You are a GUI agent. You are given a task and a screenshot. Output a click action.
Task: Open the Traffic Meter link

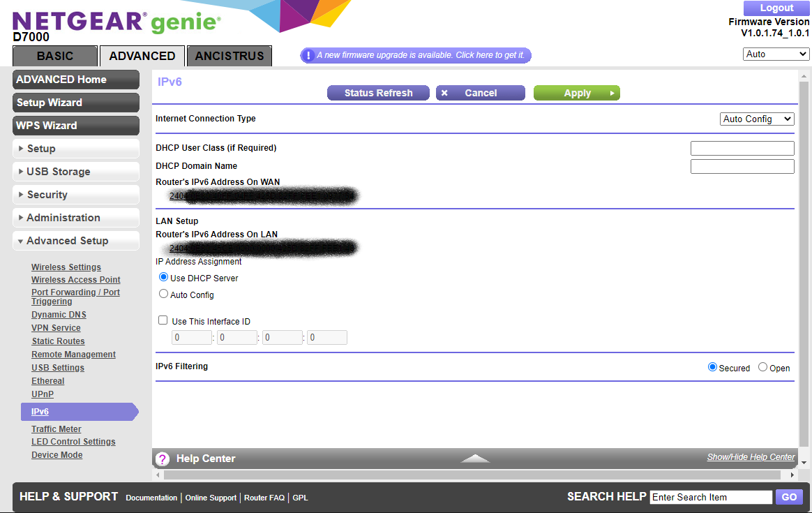[x=57, y=429]
